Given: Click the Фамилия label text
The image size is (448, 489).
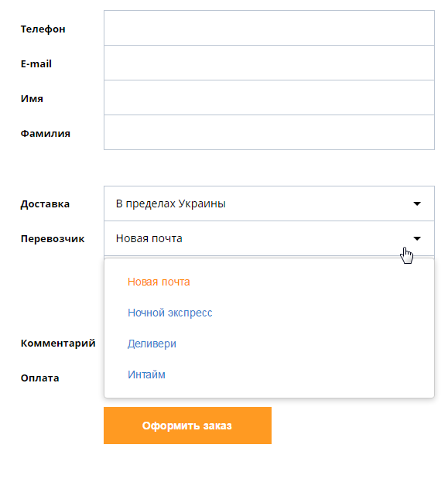Looking at the screenshot, I should tap(46, 134).
